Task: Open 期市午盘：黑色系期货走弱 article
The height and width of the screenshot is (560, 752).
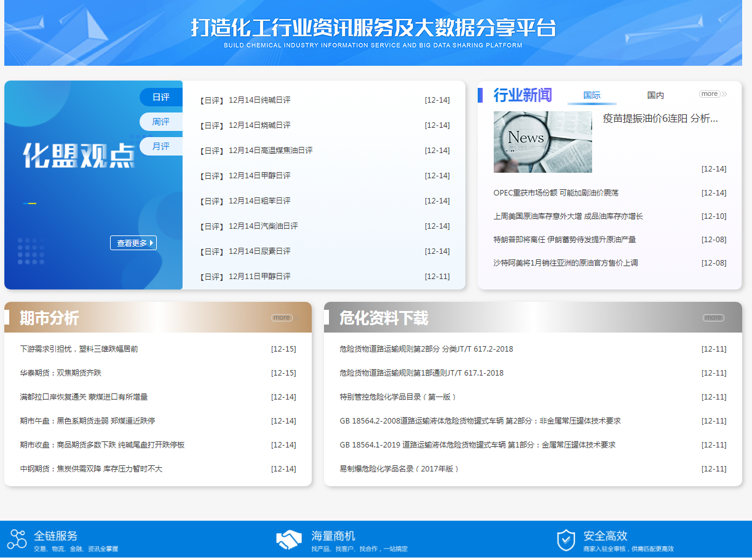Action: point(87,421)
